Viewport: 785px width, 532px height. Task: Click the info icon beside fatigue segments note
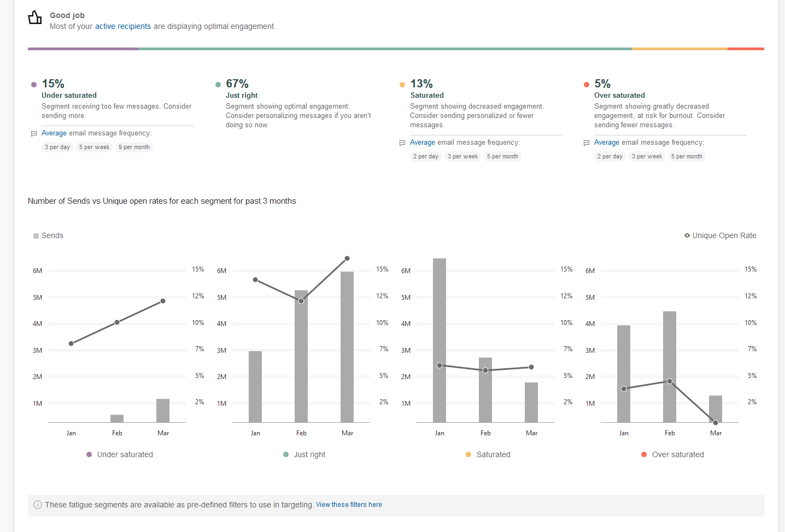pos(38,505)
